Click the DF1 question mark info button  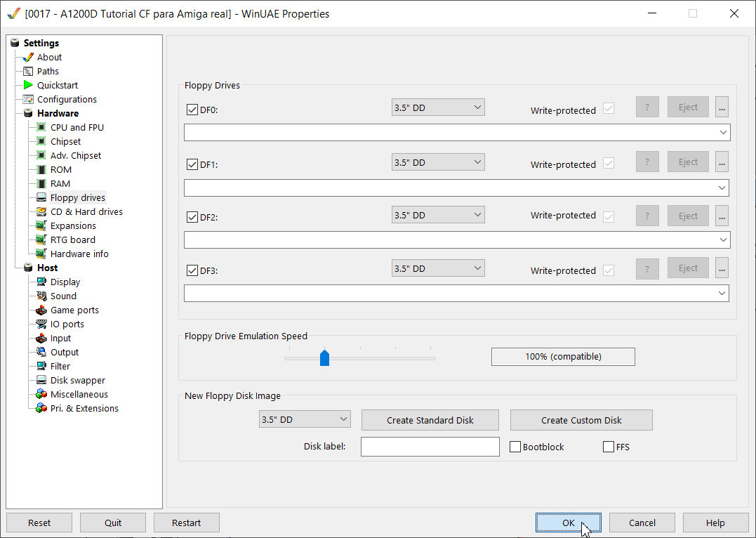tap(647, 162)
